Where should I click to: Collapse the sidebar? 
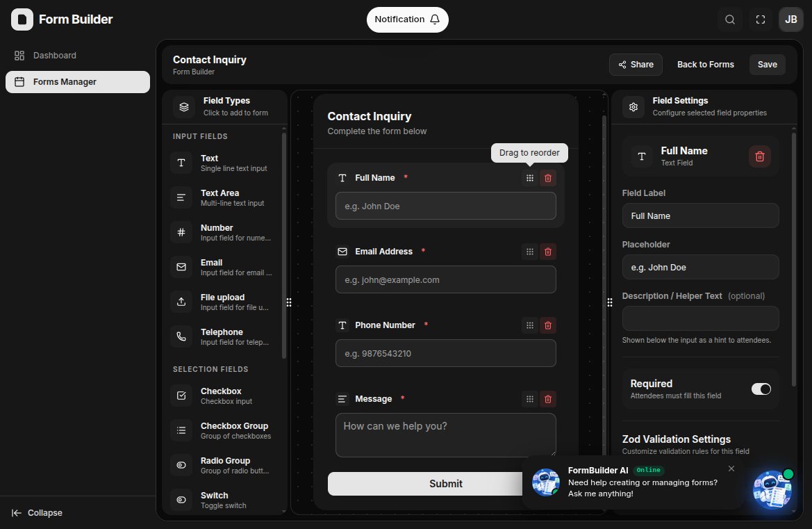(38, 512)
